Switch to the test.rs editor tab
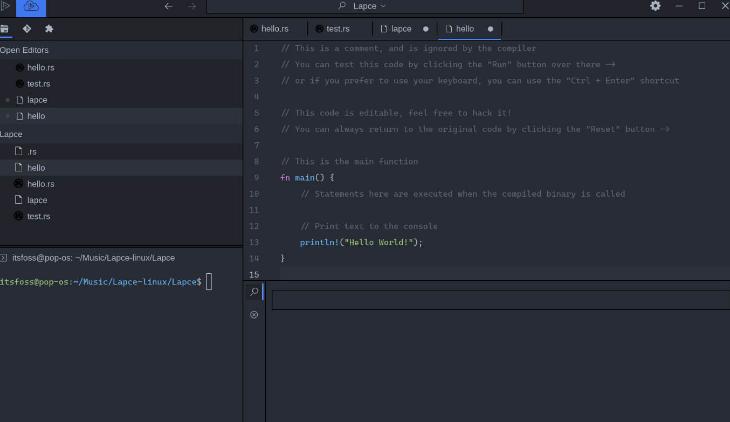 338,29
